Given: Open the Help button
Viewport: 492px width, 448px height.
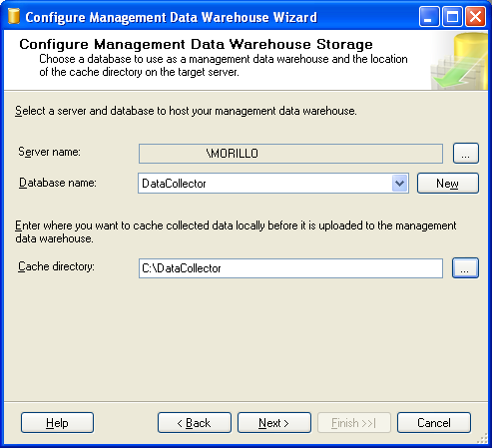Looking at the screenshot, I should coord(57,423).
